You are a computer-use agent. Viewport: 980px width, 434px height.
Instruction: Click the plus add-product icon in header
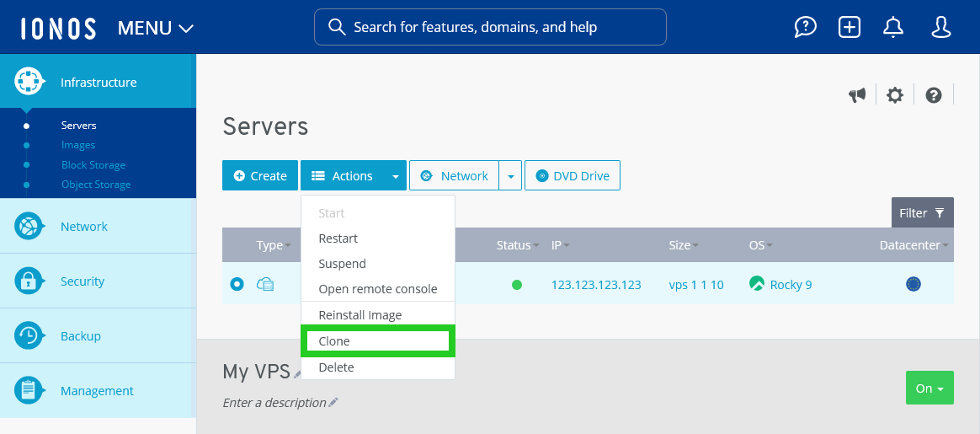point(850,27)
